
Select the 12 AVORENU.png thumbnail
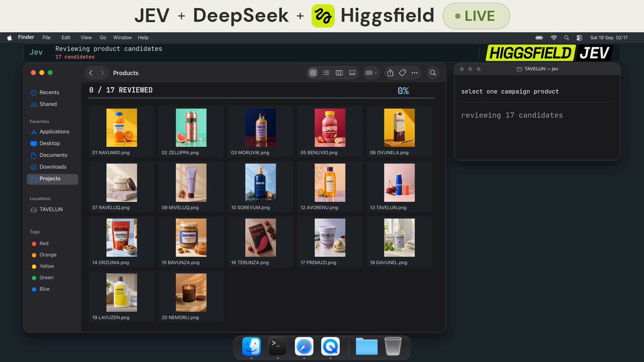(x=330, y=183)
